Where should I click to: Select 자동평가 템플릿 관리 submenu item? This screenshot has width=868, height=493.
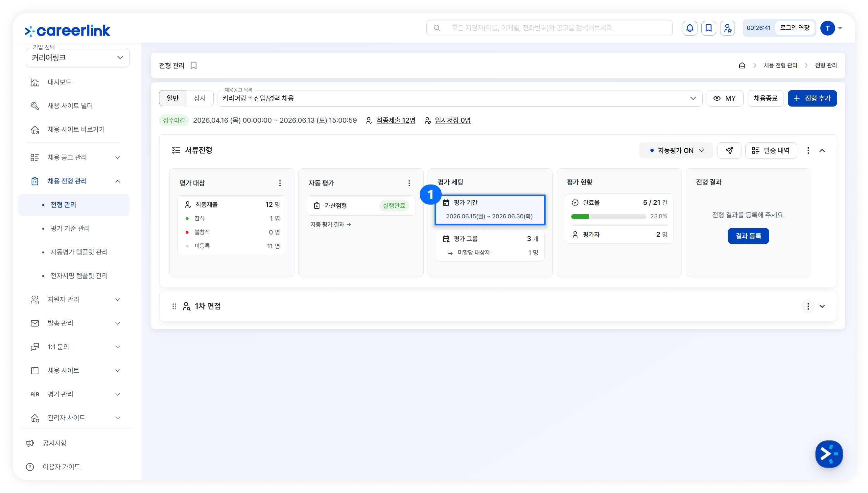point(74,252)
